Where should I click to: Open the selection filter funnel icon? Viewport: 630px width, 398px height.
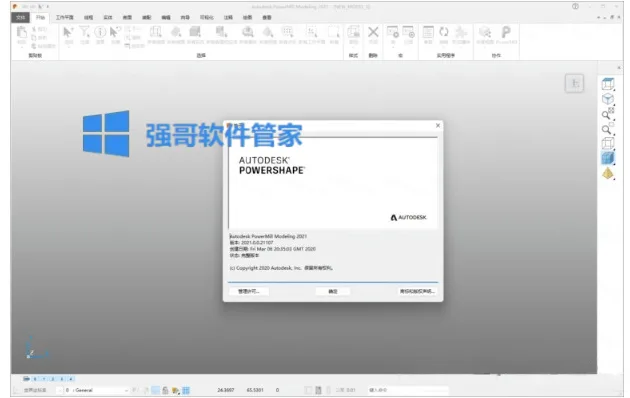click(84, 32)
